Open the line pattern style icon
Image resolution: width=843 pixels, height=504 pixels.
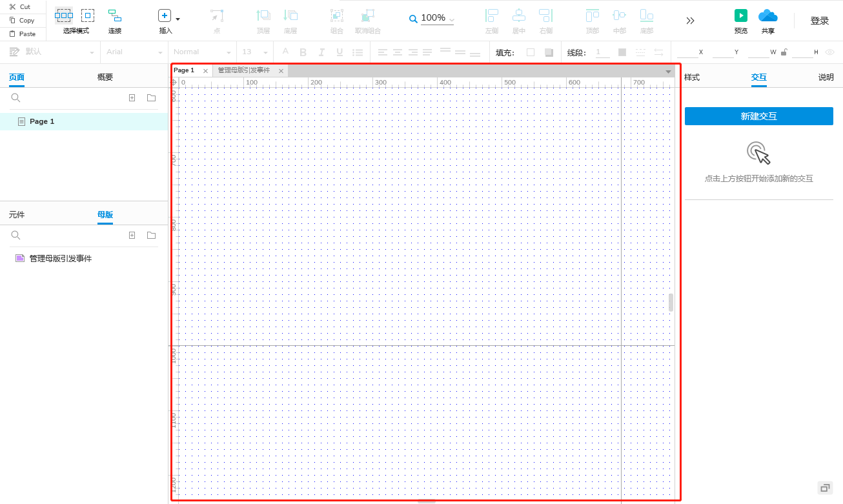[640, 52]
